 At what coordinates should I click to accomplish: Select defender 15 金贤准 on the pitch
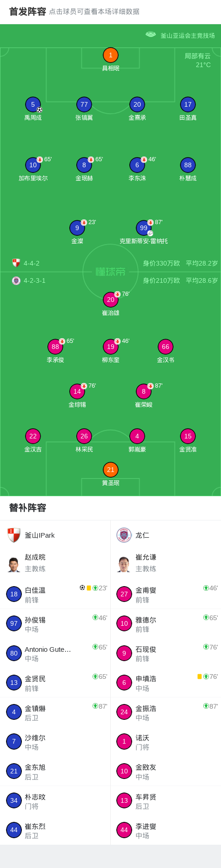coord(188,436)
